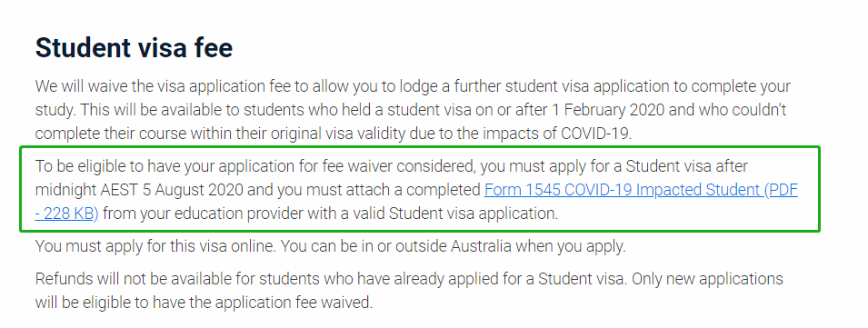Click the 'Student visa fee' heading

pyautogui.click(x=134, y=48)
